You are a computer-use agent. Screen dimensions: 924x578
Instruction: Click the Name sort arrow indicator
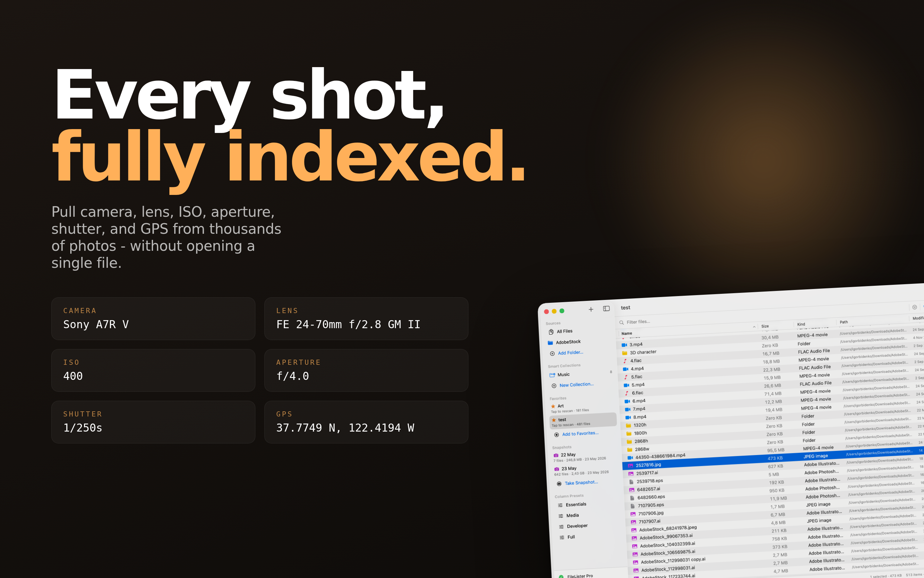754,327
